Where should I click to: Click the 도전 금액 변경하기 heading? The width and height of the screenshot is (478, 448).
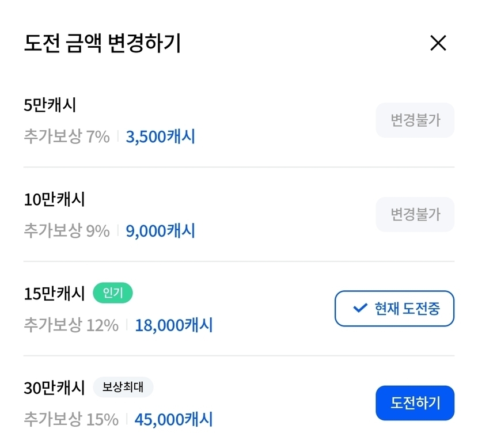coord(103,44)
